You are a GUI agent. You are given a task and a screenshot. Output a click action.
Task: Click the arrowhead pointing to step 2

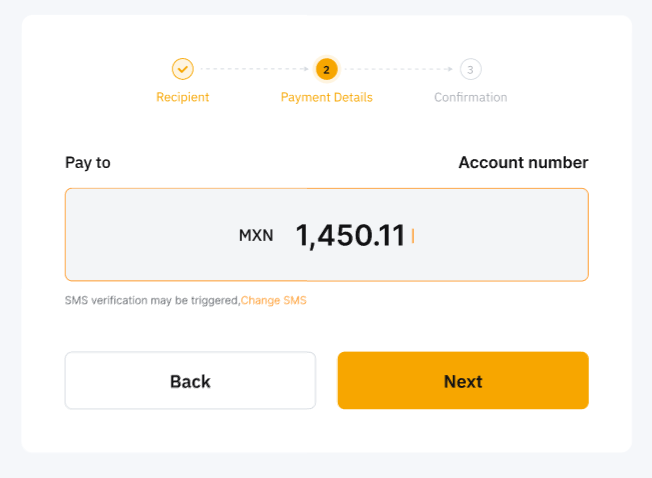pos(306,69)
